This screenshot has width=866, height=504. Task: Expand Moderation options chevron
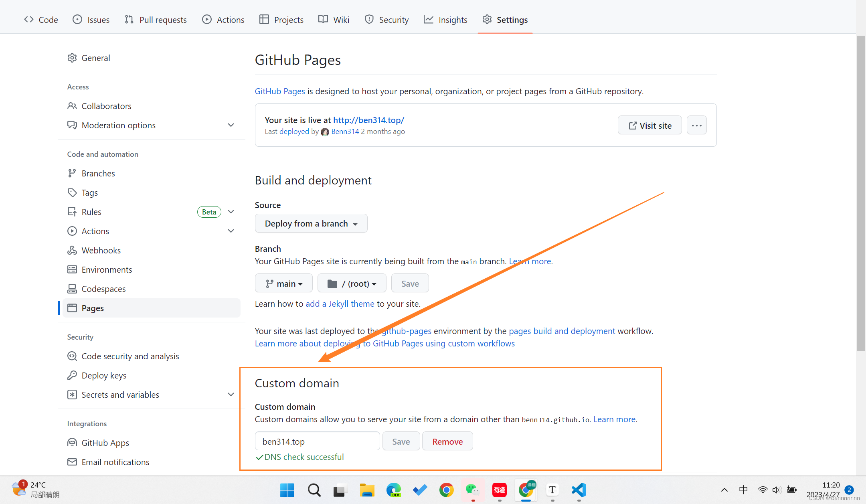[231, 125]
